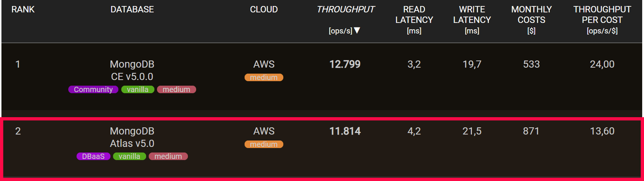This screenshot has width=644, height=181.
Task: Click the purple Community tag
Action: pyautogui.click(x=93, y=89)
